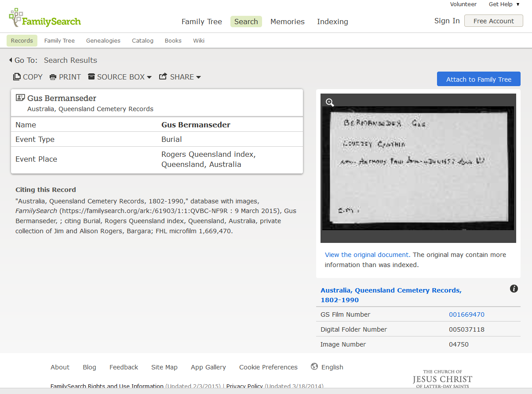Viewport: 532px width, 394px height.
Task: Click the Sign In link
Action: (x=447, y=21)
